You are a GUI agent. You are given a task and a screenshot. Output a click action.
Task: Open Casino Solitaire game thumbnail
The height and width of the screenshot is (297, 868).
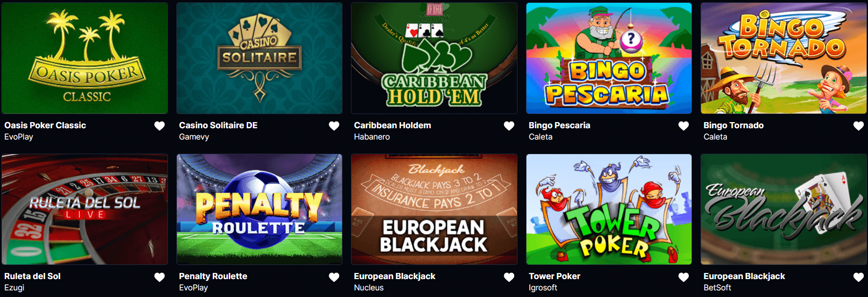(259, 58)
